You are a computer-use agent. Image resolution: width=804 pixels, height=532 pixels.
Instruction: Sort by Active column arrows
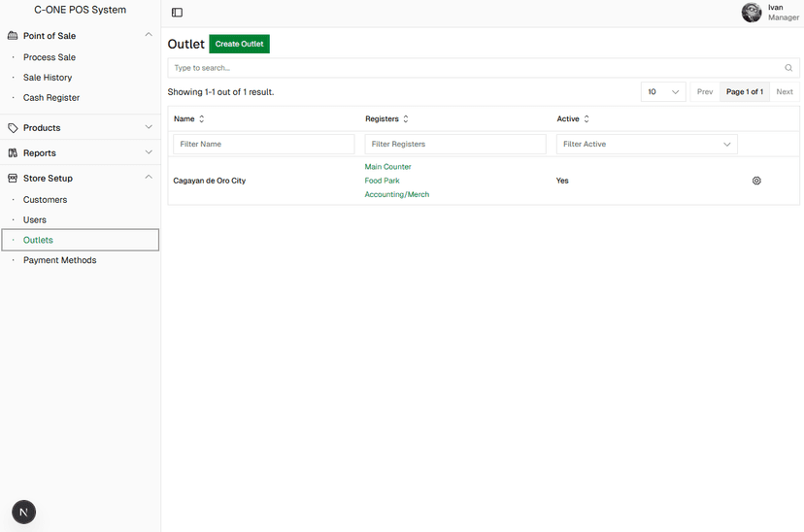tap(586, 118)
